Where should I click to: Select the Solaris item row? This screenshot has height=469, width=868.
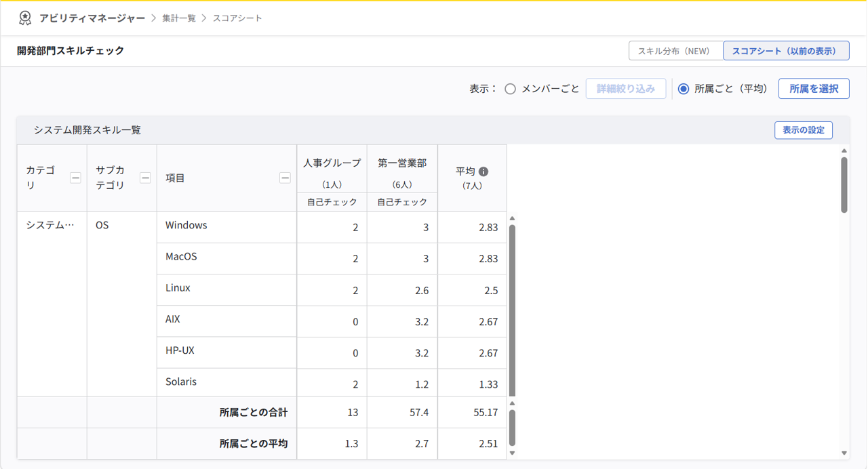click(x=226, y=382)
